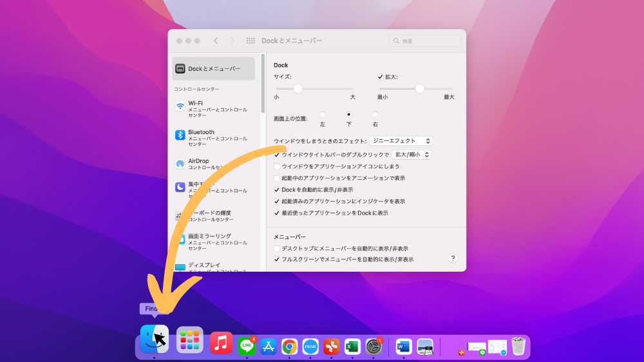This screenshot has height=362, width=644.
Task: Toggle 最近使ったアプリケーションを Dock に表示
Action: (277, 213)
